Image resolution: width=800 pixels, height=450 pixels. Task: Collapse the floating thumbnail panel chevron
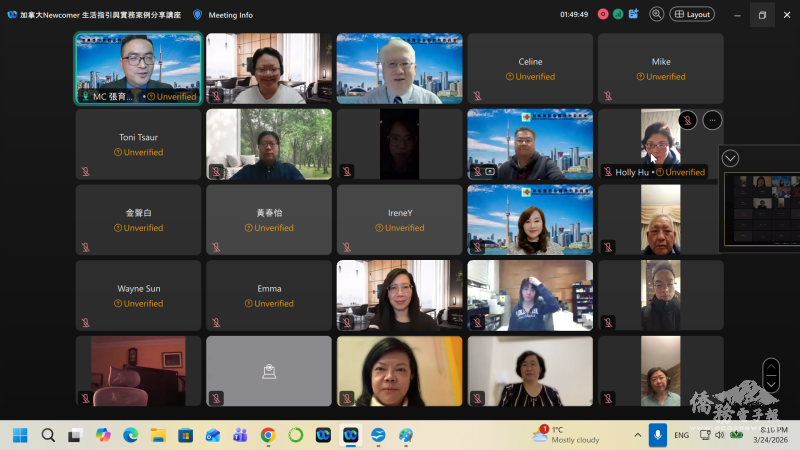pyautogui.click(x=730, y=158)
